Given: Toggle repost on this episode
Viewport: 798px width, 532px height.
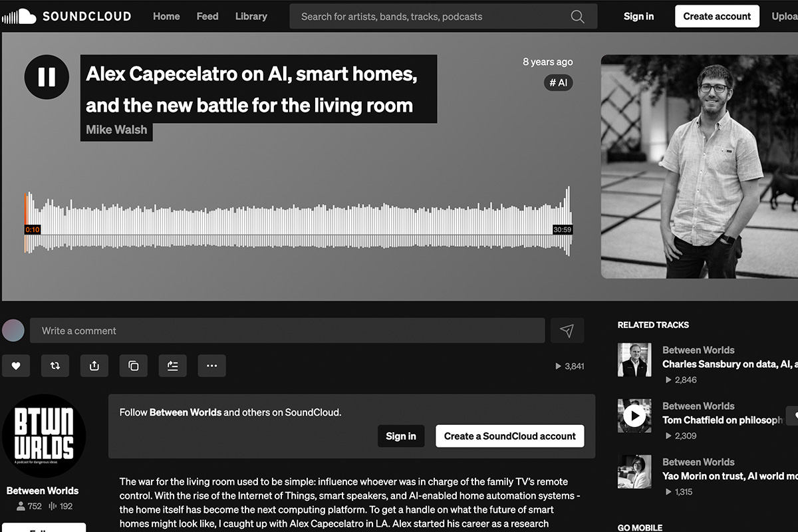Looking at the screenshot, I should click(55, 366).
